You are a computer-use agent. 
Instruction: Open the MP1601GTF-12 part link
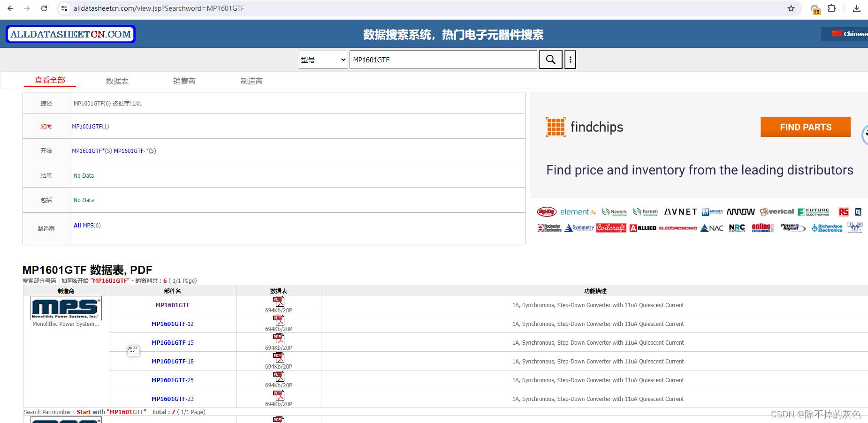click(173, 324)
